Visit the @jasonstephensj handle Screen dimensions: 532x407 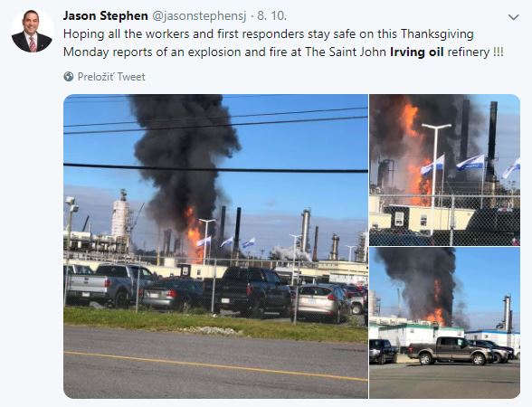[x=199, y=16]
